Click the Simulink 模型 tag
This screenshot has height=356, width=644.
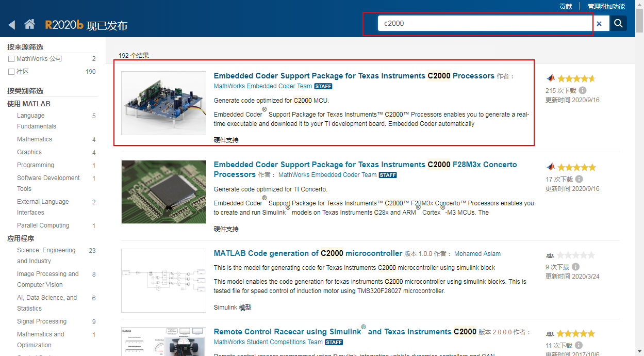pyautogui.click(x=233, y=307)
